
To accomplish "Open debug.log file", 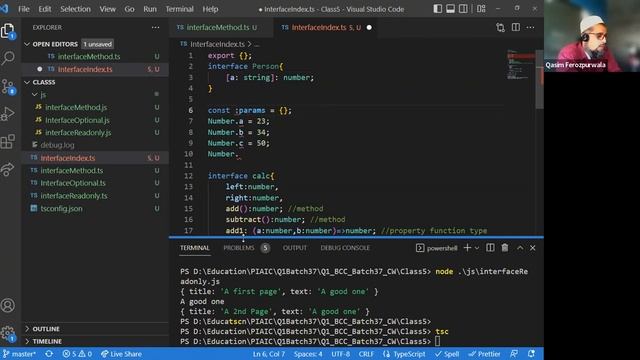I will [95, 145].
